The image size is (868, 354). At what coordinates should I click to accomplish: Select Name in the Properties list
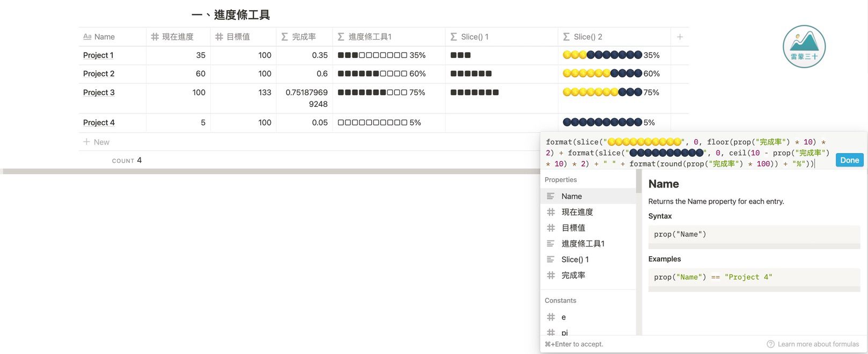[572, 197]
